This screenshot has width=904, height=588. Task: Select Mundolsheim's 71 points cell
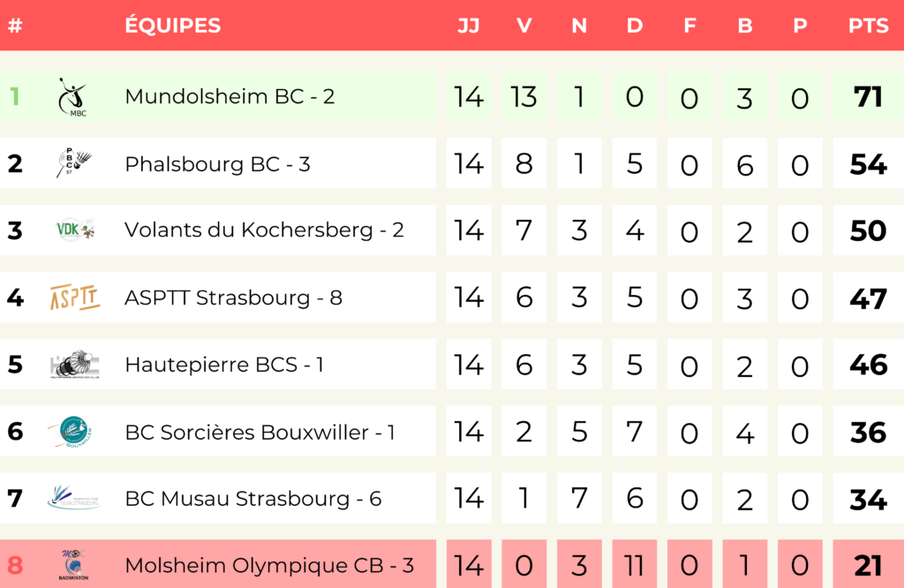(x=869, y=97)
